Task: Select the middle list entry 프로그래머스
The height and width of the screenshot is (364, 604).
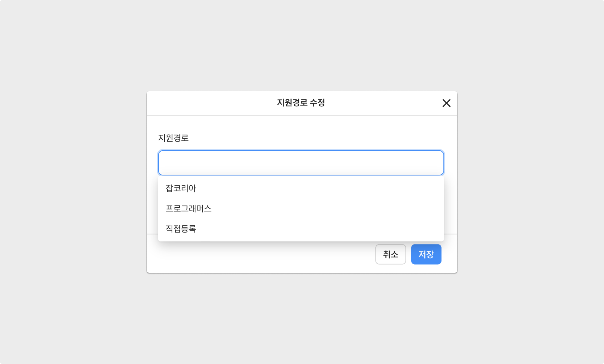Action: pos(189,208)
